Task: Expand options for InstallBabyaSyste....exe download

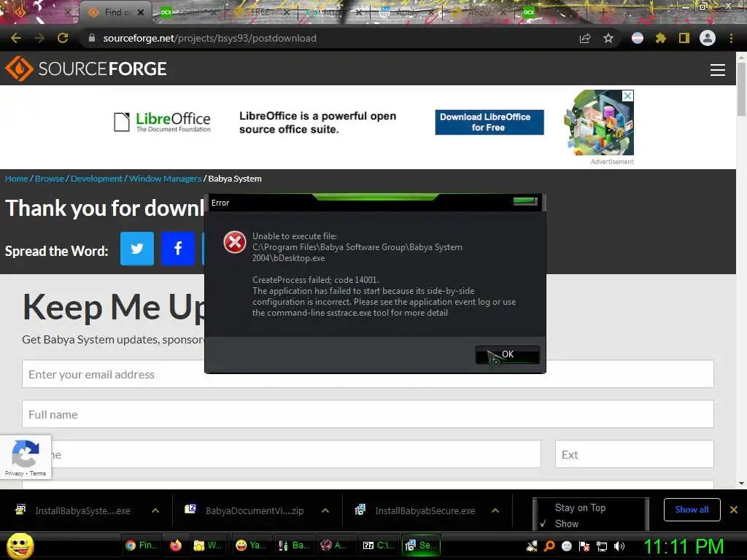Action: coord(155,510)
